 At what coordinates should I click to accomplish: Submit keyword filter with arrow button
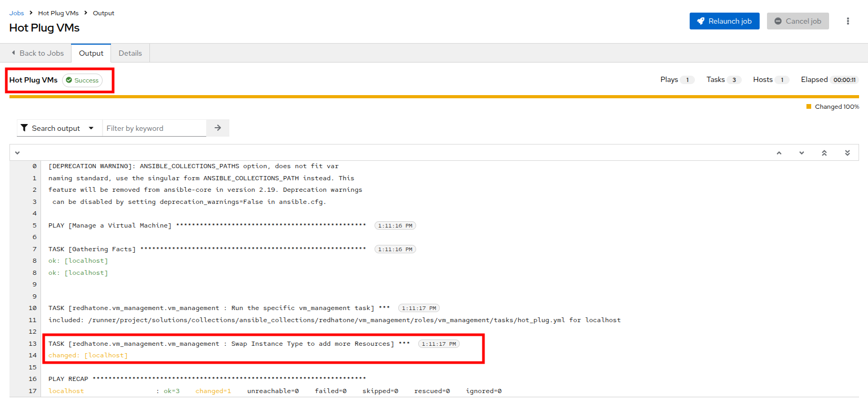[x=218, y=128]
